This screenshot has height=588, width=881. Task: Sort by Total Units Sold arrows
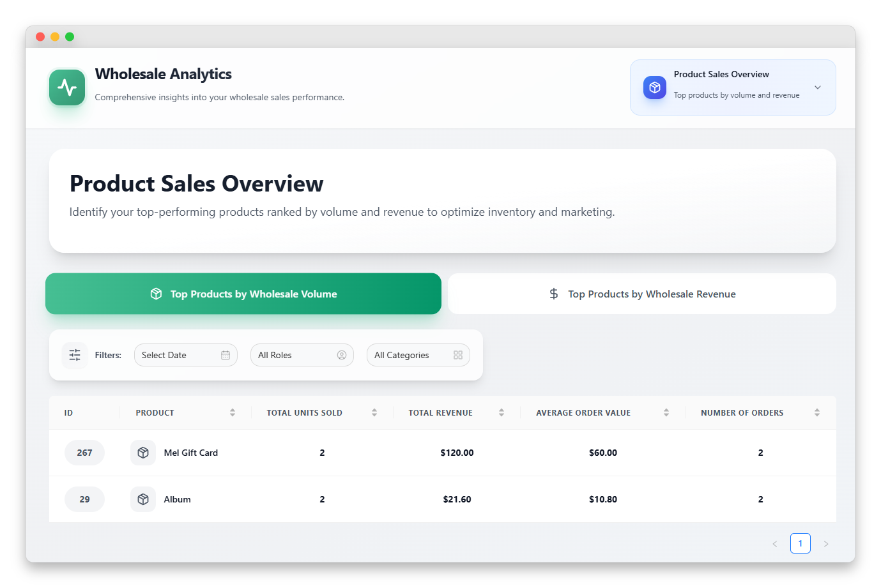(x=374, y=412)
